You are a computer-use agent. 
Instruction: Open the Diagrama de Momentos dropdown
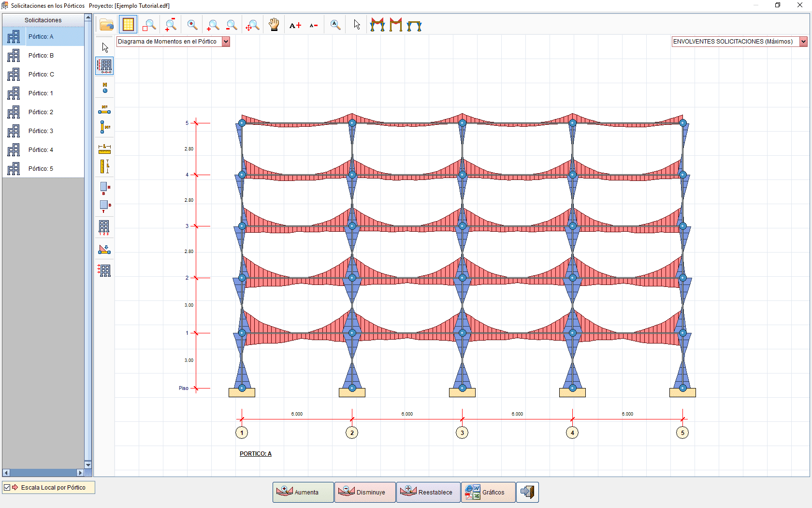pos(225,42)
